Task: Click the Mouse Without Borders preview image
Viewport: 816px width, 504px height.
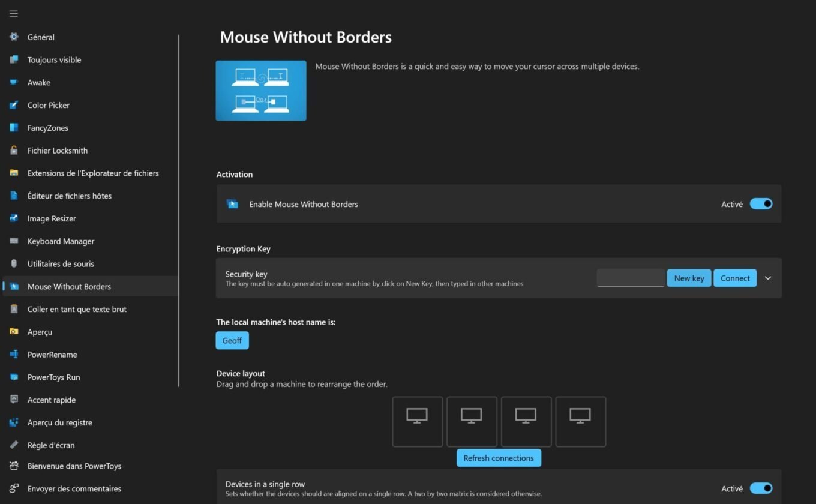Action: [261, 91]
